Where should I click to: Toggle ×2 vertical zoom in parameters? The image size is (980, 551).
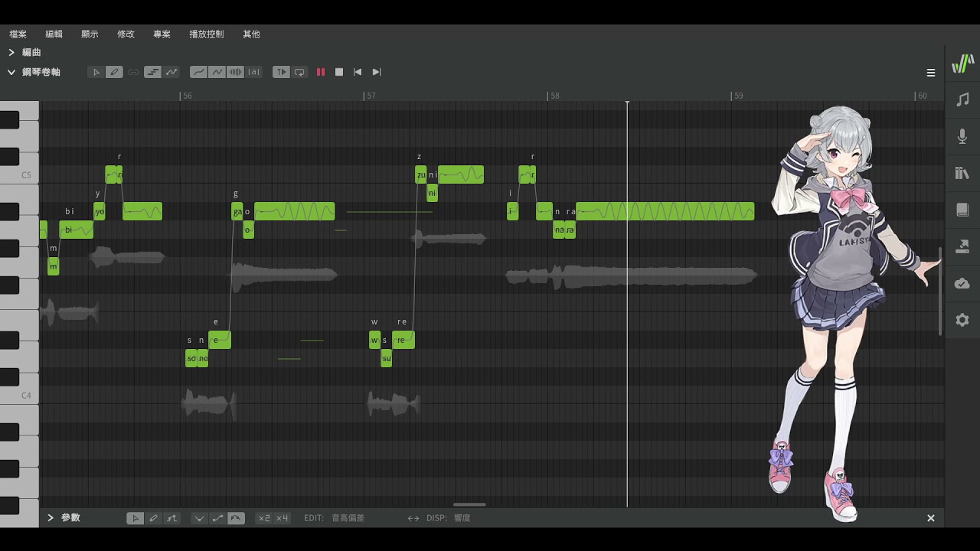[263, 518]
